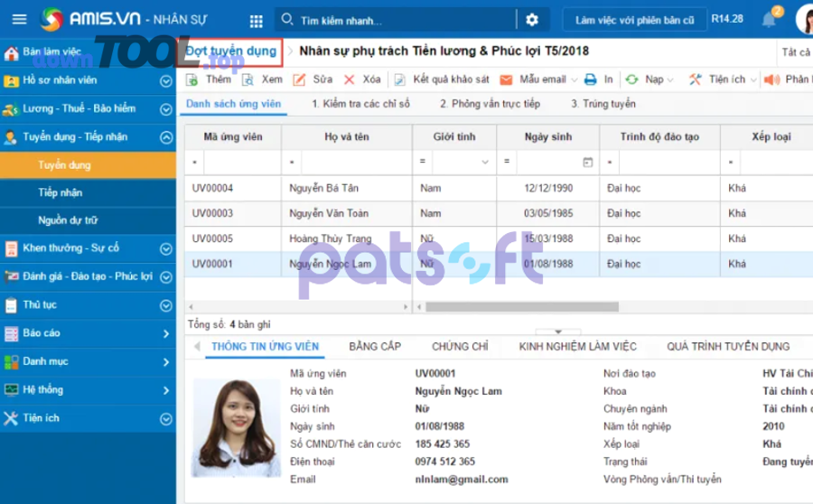The image size is (813, 504).
Task: Click the Mã ứng viên filter input
Action: click(x=241, y=163)
